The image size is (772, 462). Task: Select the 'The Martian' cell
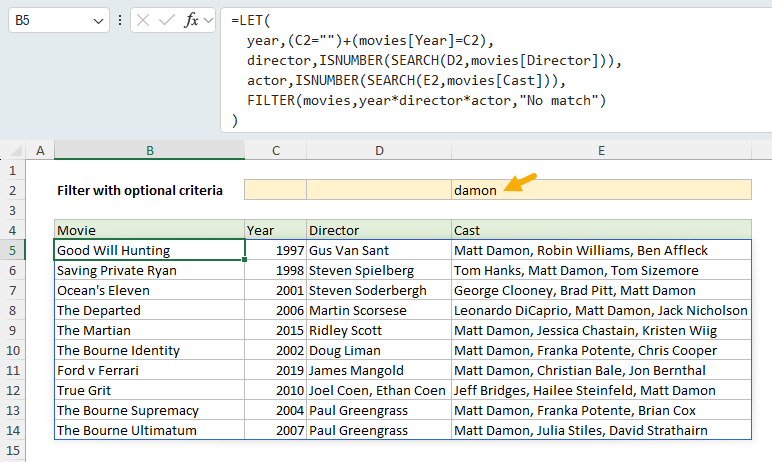pyautogui.click(x=149, y=330)
